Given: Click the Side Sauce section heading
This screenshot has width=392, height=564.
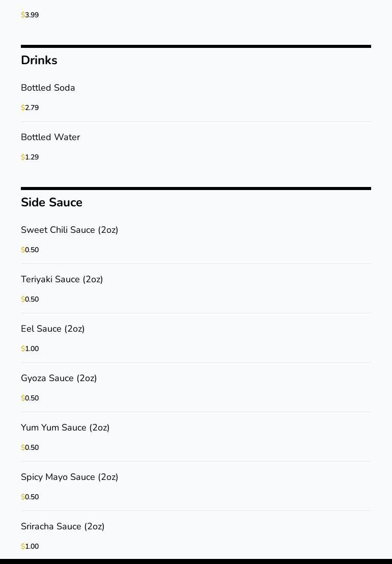Looking at the screenshot, I should click(51, 202).
